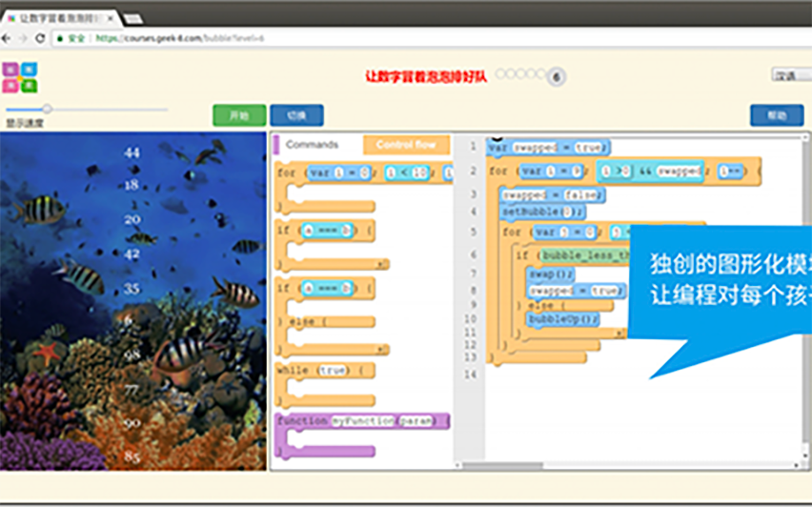The image size is (812, 507).
Task: Click the blue 切换 switch button
Action: [x=296, y=115]
